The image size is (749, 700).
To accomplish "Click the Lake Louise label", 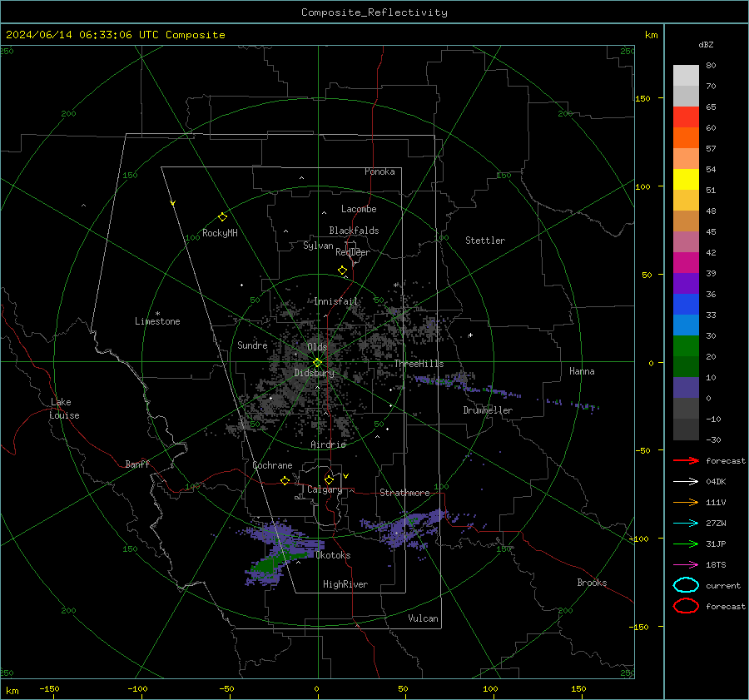I will 64,409.
